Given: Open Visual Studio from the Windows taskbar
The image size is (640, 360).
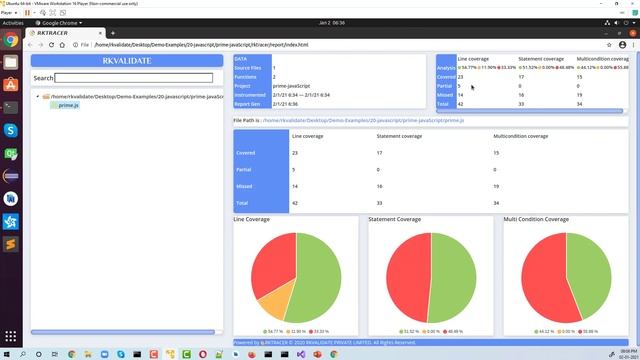Looking at the screenshot, I should pyautogui.click(x=301, y=354).
